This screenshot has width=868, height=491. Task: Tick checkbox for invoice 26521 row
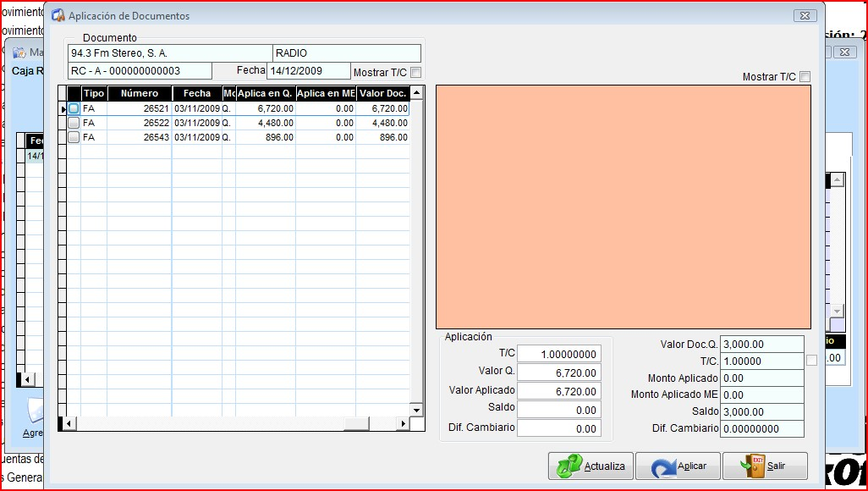(74, 109)
